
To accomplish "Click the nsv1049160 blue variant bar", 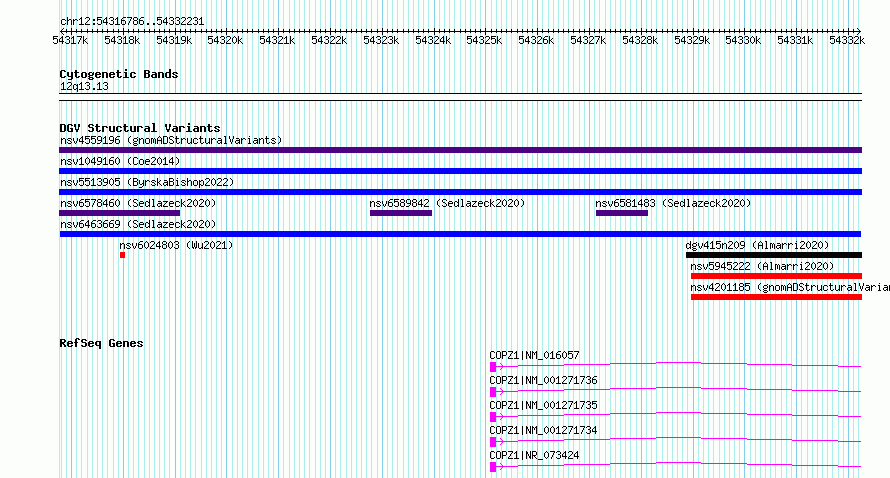I will (460, 171).
